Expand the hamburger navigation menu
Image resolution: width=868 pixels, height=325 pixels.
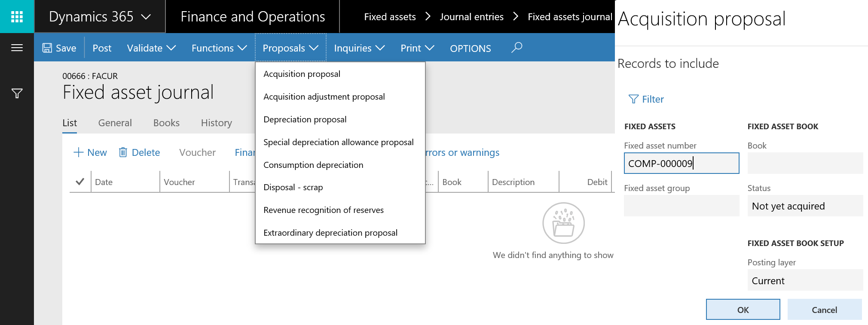coord(17,48)
